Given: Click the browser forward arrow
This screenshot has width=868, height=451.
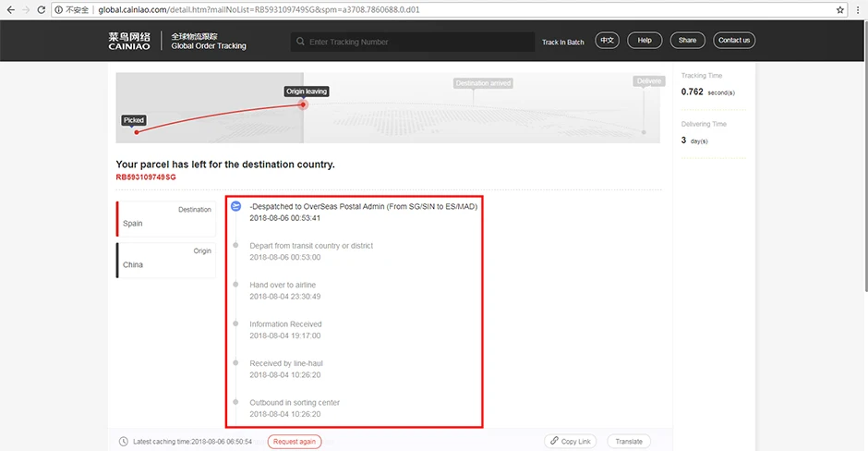Looking at the screenshot, I should [26, 9].
